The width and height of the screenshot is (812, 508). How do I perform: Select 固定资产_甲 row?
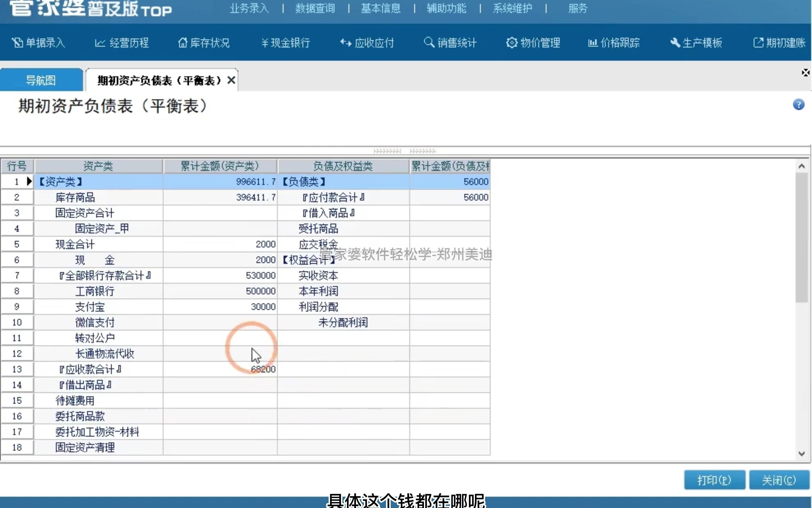[98, 228]
